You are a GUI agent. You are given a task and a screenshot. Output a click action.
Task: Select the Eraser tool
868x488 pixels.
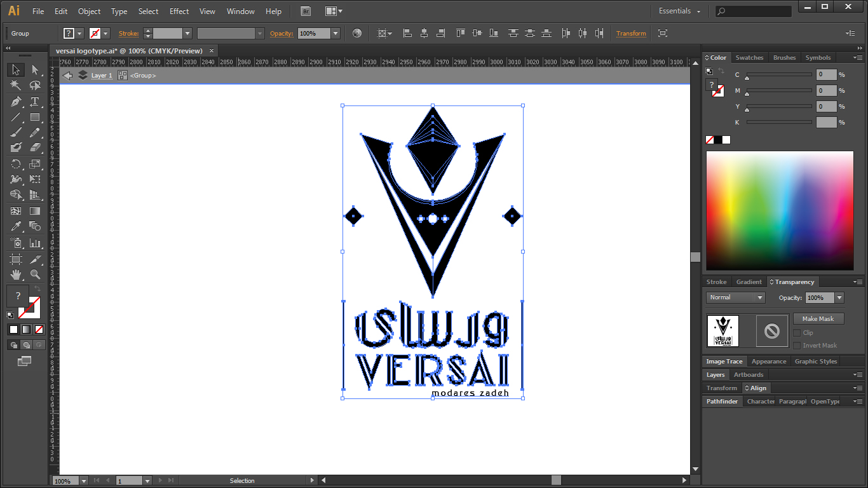[x=35, y=147]
